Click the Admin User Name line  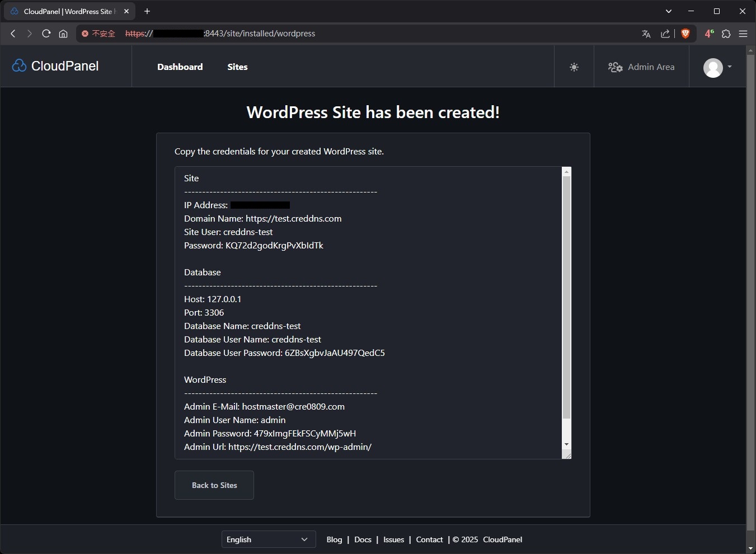pyautogui.click(x=235, y=420)
